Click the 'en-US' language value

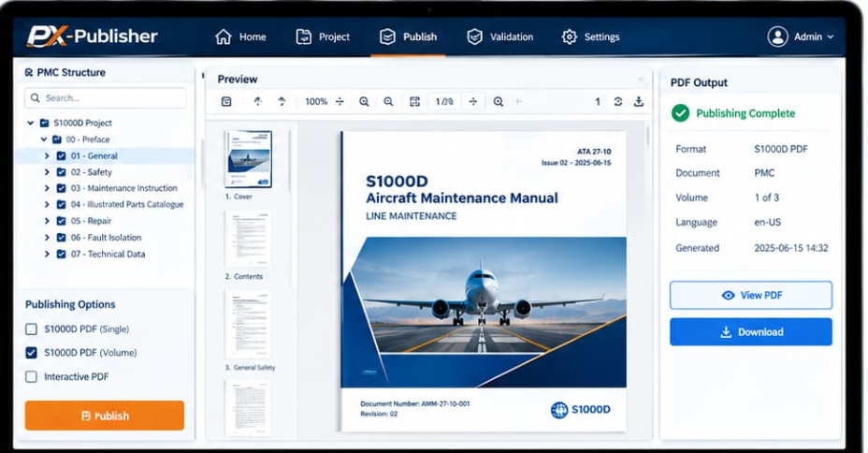767,222
